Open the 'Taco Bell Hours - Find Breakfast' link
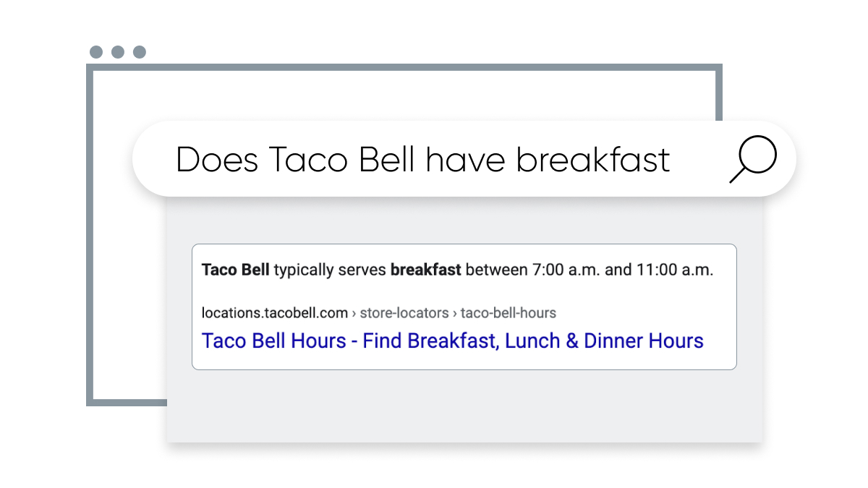 [453, 341]
